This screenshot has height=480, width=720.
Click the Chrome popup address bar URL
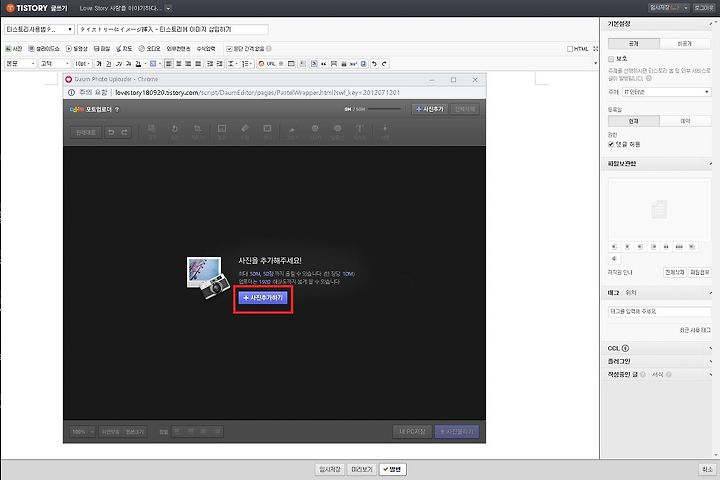(x=257, y=93)
